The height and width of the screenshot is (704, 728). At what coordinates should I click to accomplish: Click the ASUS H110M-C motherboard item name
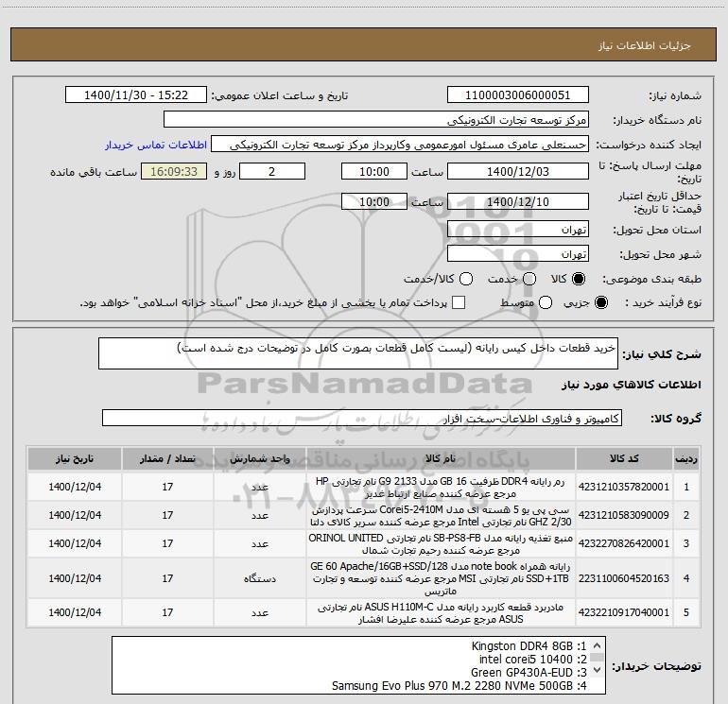pos(441,613)
